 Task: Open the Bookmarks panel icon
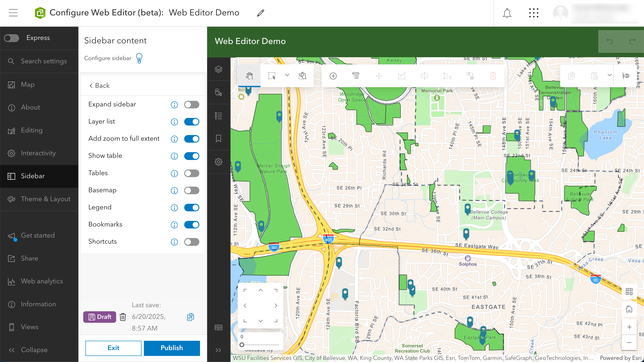pyautogui.click(x=219, y=138)
